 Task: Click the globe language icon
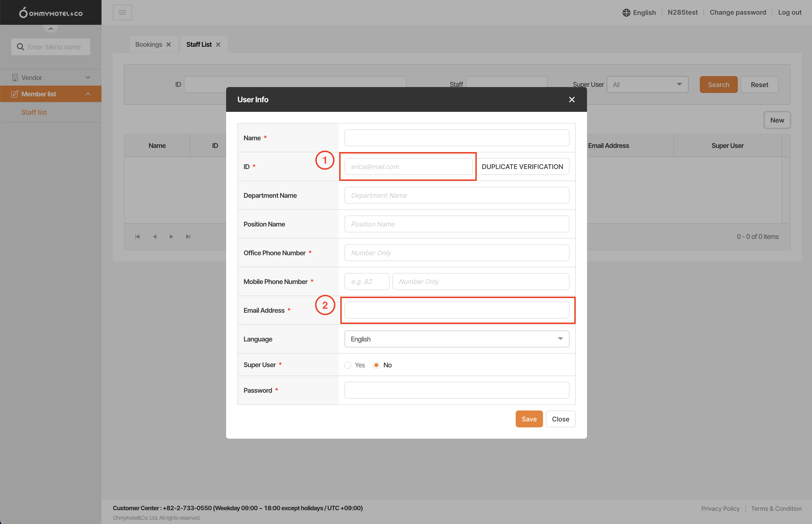(626, 13)
